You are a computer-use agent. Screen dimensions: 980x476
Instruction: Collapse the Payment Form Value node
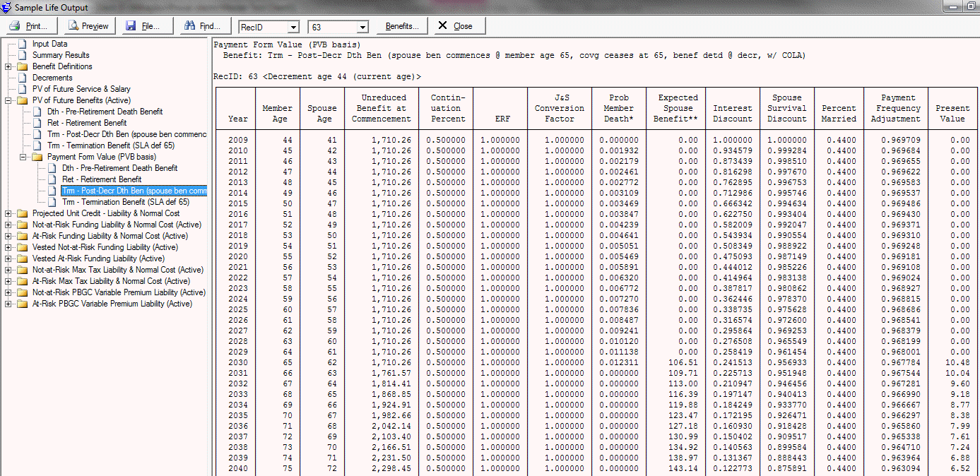(23, 157)
